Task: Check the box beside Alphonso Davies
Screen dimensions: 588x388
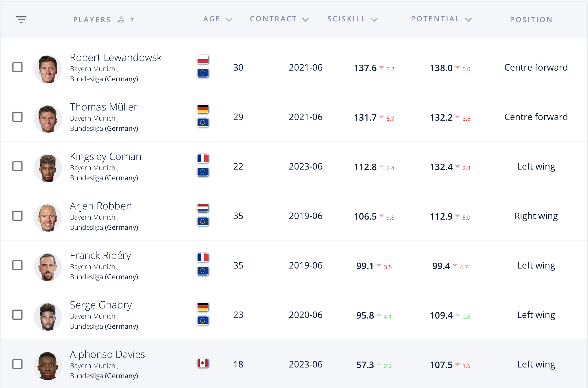Action: 17,364
